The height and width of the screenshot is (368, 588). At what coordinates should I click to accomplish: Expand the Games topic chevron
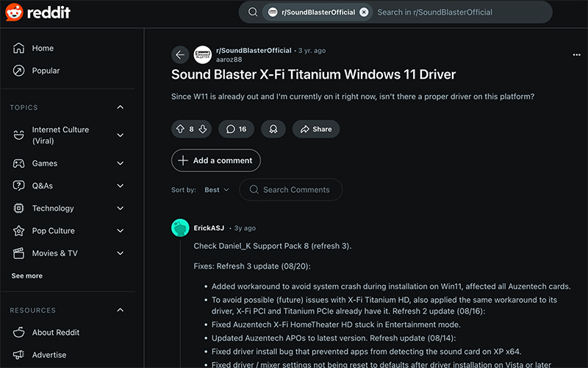(120, 163)
